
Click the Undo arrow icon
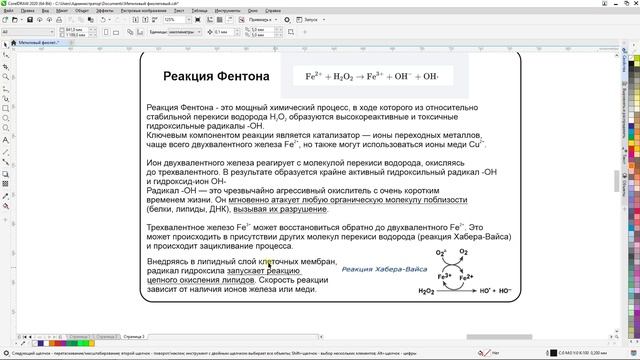tap(103, 20)
